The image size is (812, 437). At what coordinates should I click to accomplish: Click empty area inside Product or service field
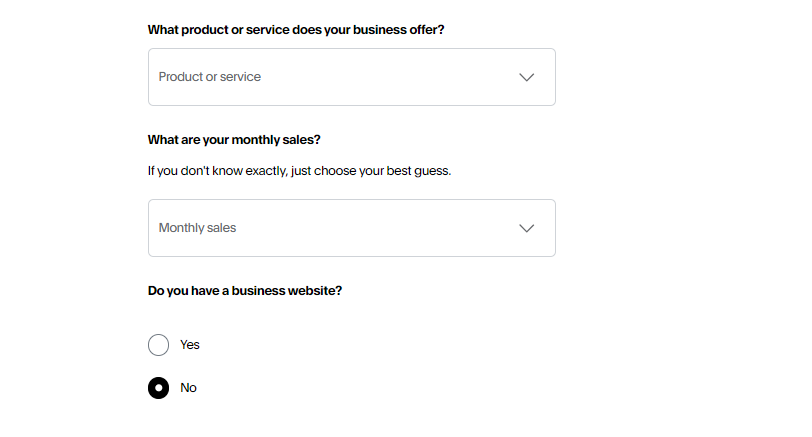tap(400, 77)
